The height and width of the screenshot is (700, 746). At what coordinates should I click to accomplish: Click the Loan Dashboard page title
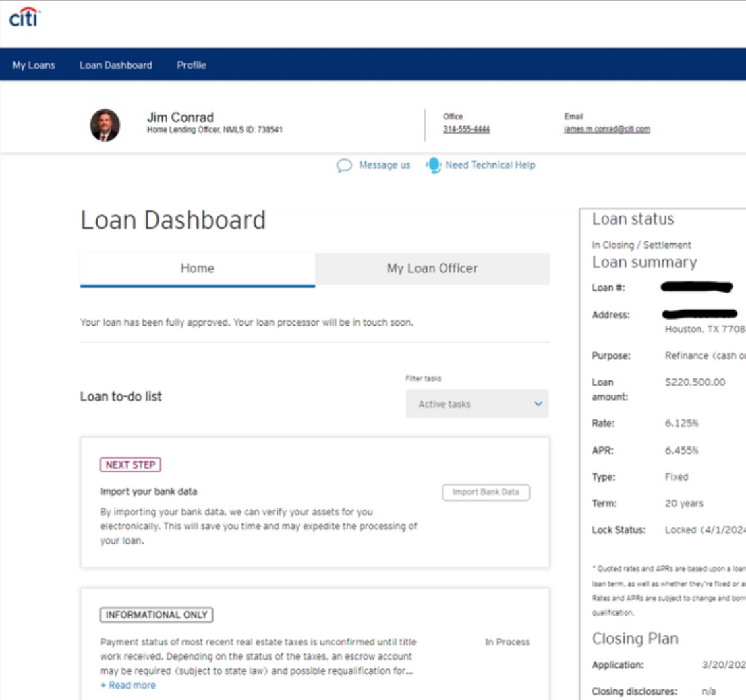coord(173,220)
